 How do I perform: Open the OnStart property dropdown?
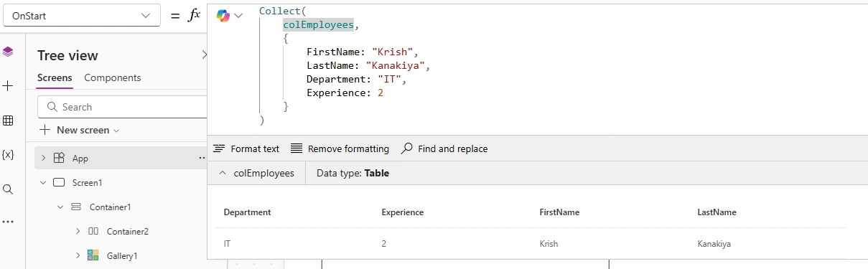click(x=81, y=15)
